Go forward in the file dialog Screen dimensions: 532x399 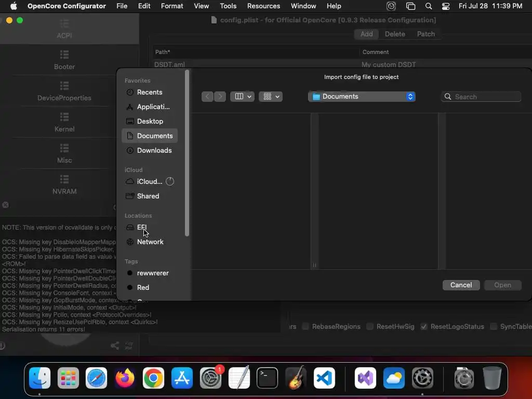coord(220,97)
